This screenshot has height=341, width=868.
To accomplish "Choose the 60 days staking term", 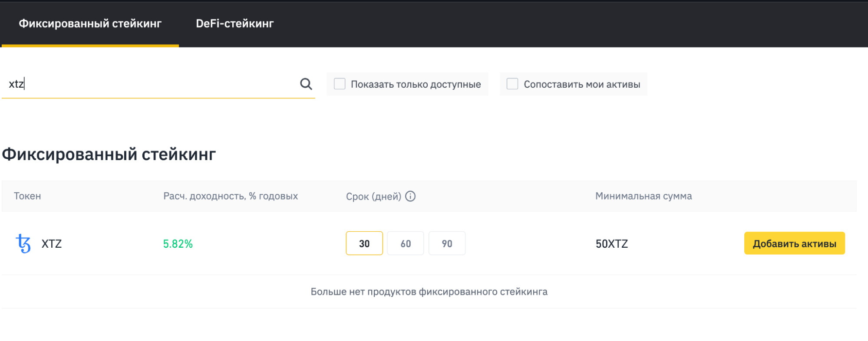I will point(405,243).
